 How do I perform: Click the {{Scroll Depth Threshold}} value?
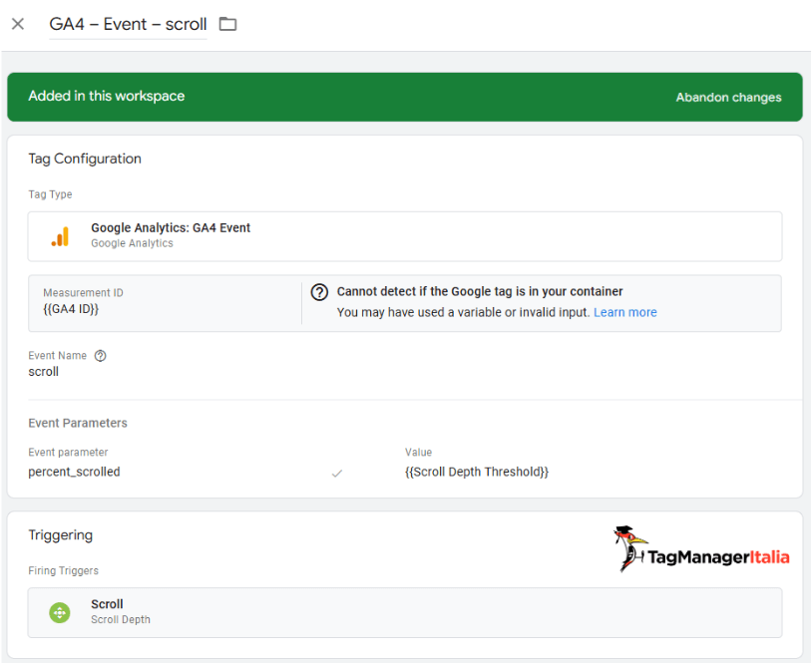(477, 472)
